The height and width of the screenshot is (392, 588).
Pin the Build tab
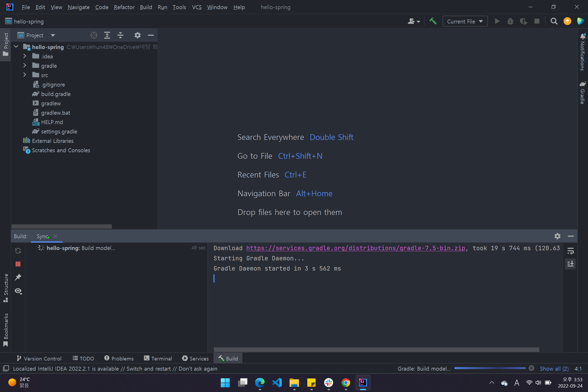(18, 277)
